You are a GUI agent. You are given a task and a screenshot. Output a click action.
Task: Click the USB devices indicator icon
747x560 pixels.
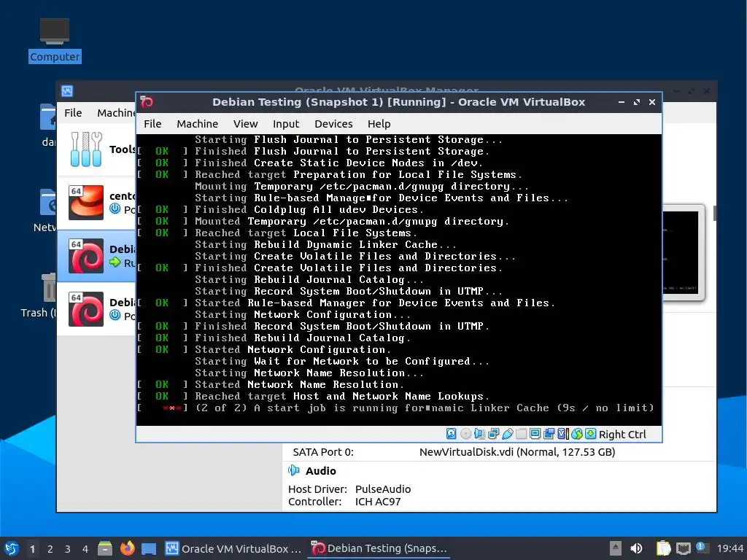coord(508,434)
